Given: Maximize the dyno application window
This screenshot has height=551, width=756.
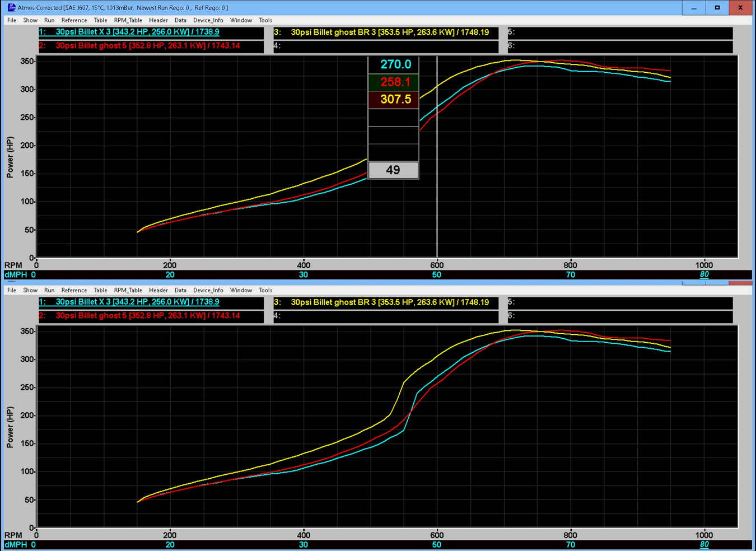Looking at the screenshot, I should (717, 8).
